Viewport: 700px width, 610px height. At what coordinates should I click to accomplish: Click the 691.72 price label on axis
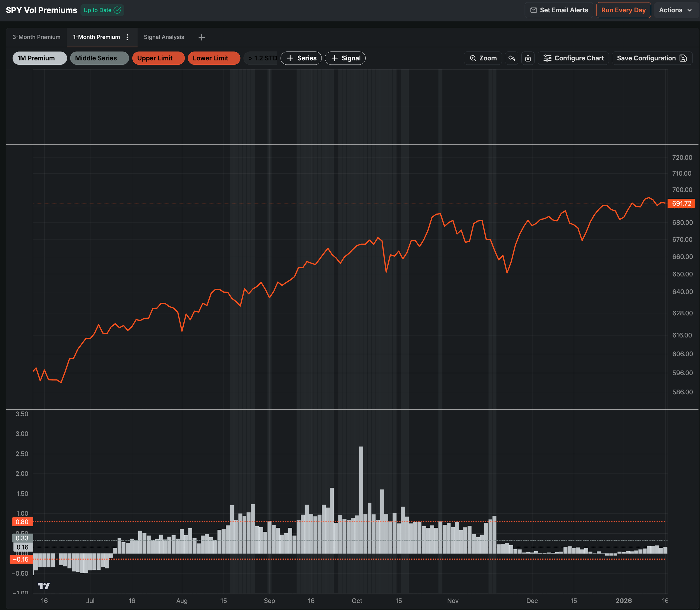[x=681, y=203]
